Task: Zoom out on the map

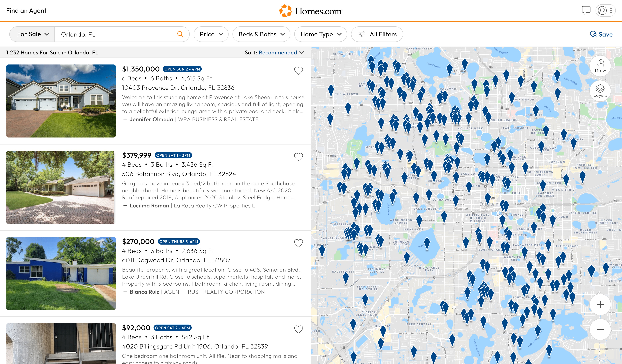Action: (x=600, y=329)
